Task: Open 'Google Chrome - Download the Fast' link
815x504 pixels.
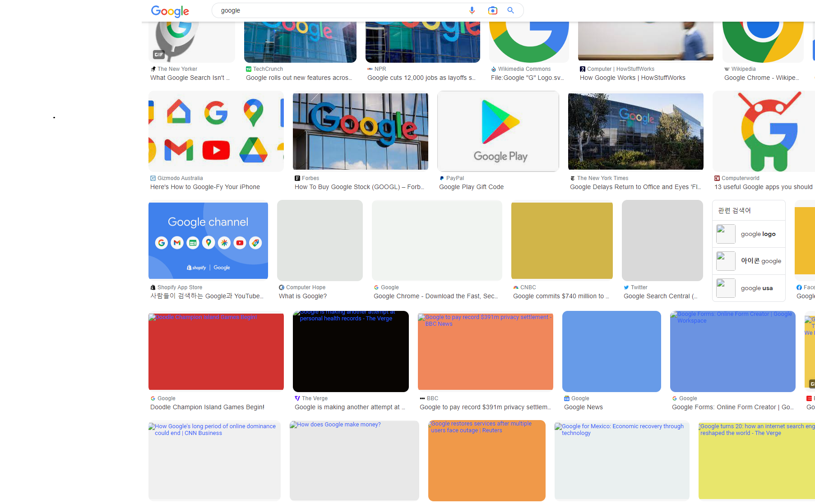Action: pos(436,296)
